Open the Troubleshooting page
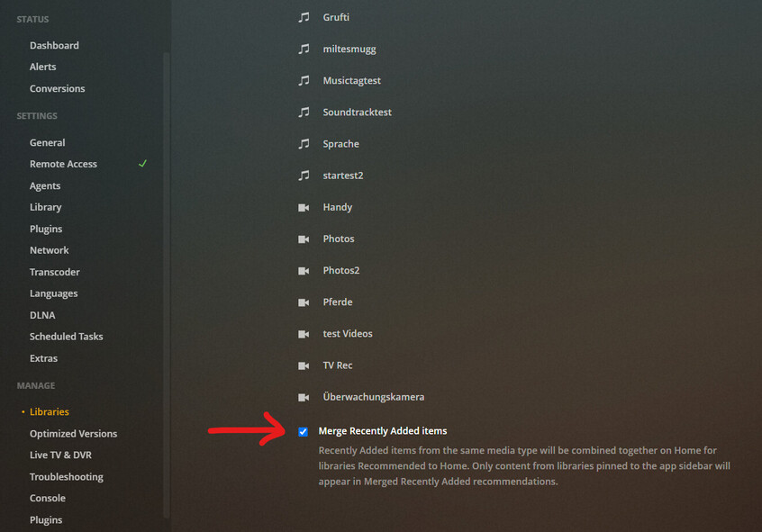Screen dimensions: 762x532 [67, 476]
